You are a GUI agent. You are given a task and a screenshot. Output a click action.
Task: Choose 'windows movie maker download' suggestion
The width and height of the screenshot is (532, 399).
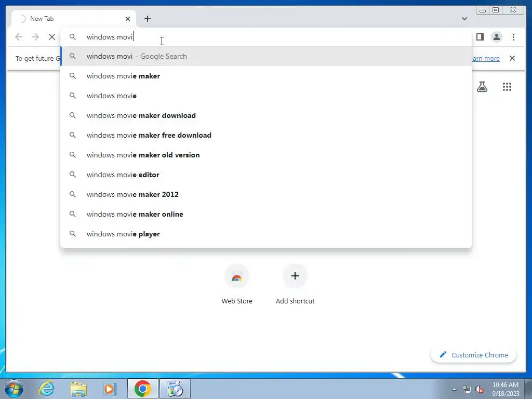[266, 115]
